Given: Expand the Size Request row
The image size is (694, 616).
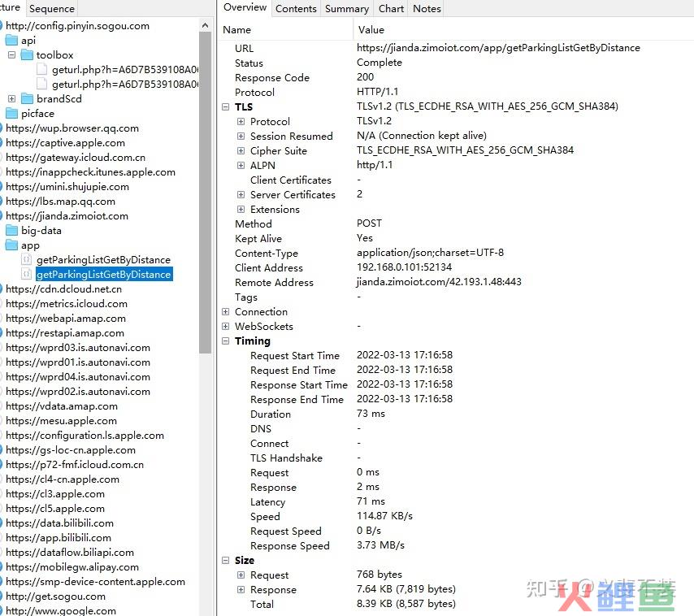Looking at the screenshot, I should tap(241, 575).
